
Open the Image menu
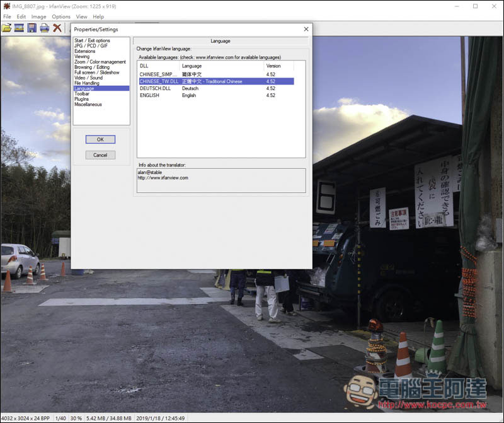click(x=38, y=16)
